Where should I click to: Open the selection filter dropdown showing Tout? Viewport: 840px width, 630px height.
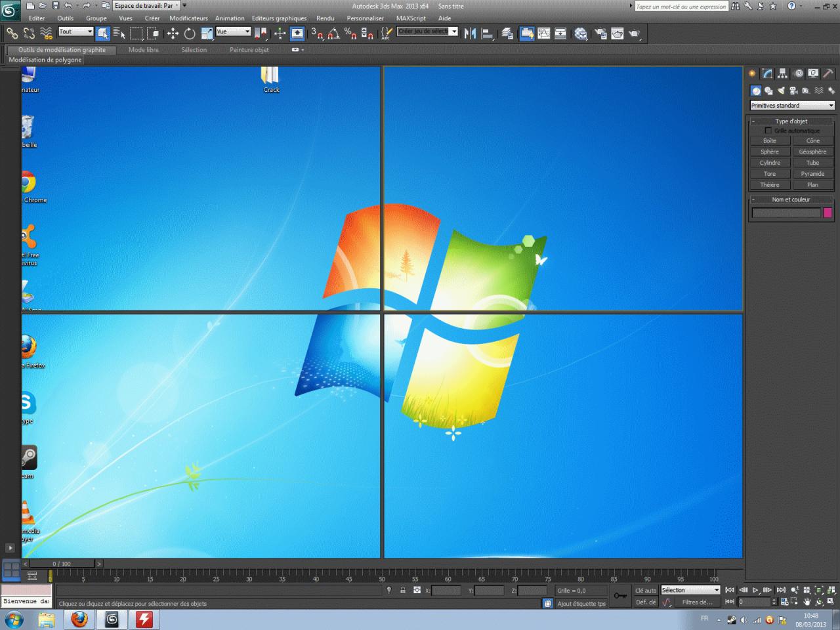(x=75, y=31)
